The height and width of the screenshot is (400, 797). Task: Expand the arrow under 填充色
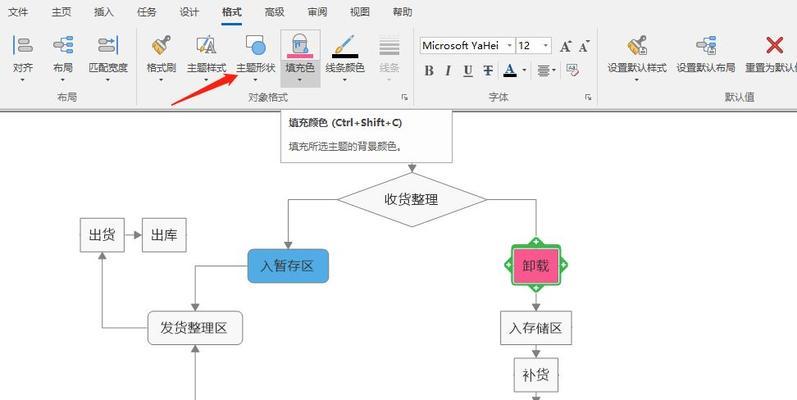(x=300, y=80)
